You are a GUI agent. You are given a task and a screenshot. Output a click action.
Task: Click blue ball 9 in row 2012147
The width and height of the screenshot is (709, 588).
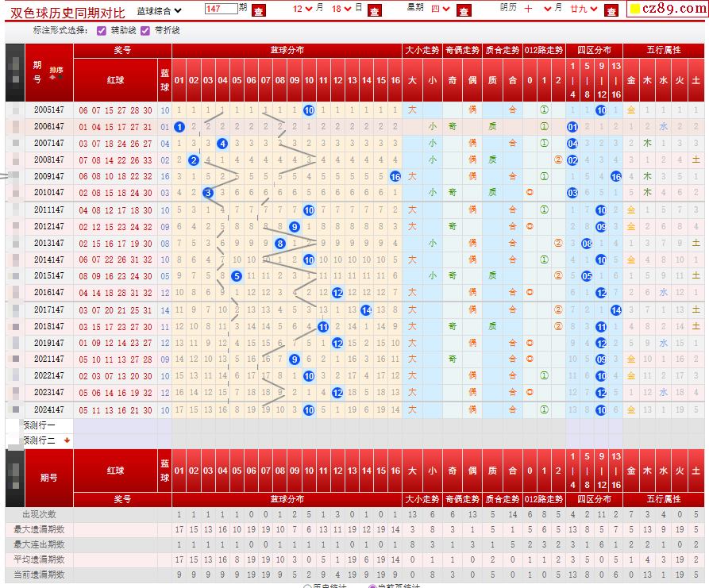[x=295, y=226]
